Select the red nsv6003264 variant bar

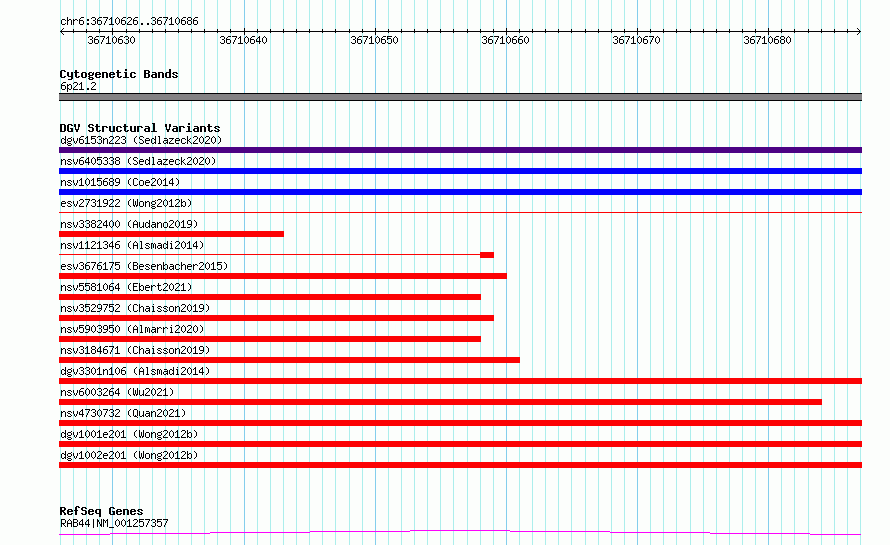[440, 402]
